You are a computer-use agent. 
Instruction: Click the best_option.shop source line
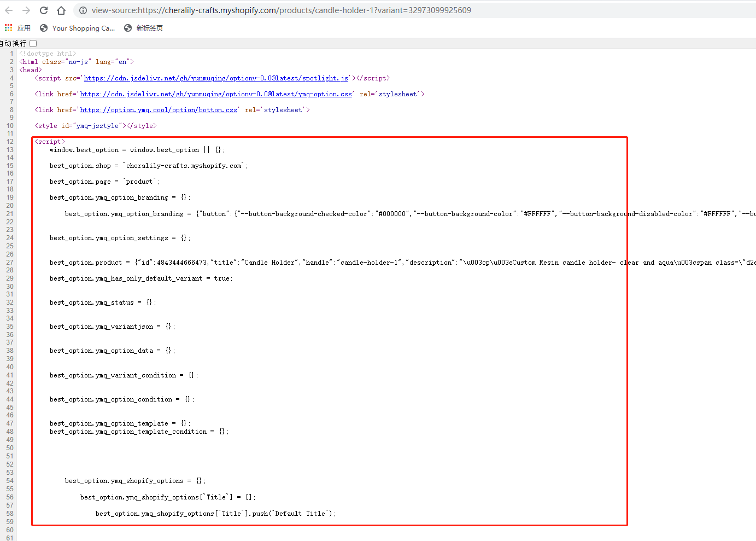(x=148, y=165)
